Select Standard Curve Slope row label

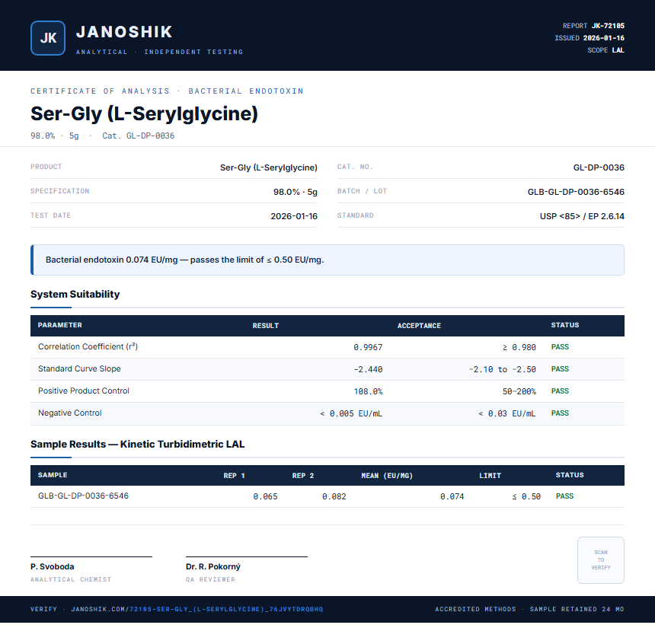click(x=79, y=368)
